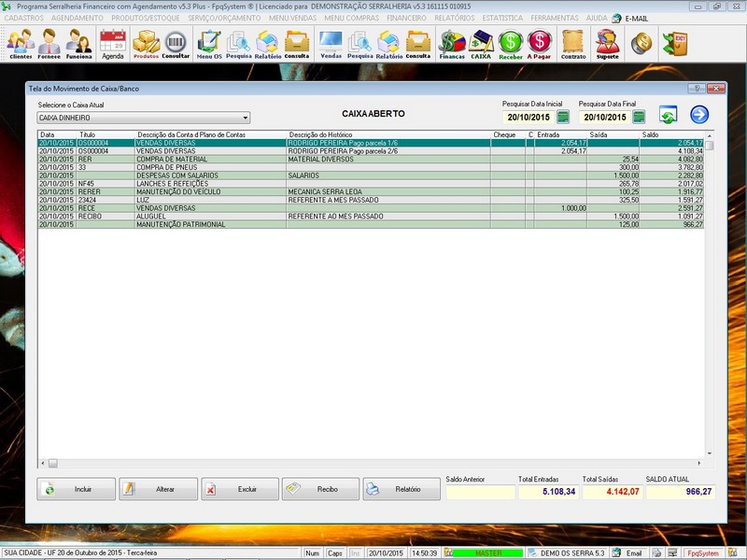
Task: Open the Clientes toolbar icon
Action: coord(21,44)
